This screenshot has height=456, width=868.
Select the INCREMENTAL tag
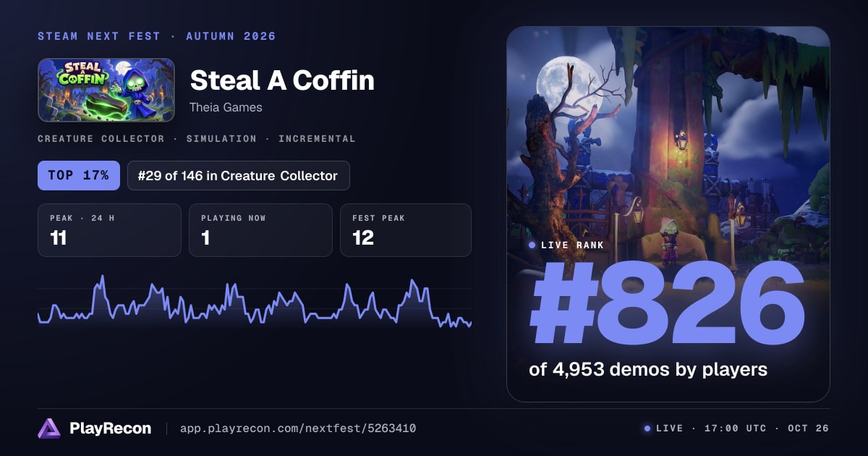(x=317, y=138)
